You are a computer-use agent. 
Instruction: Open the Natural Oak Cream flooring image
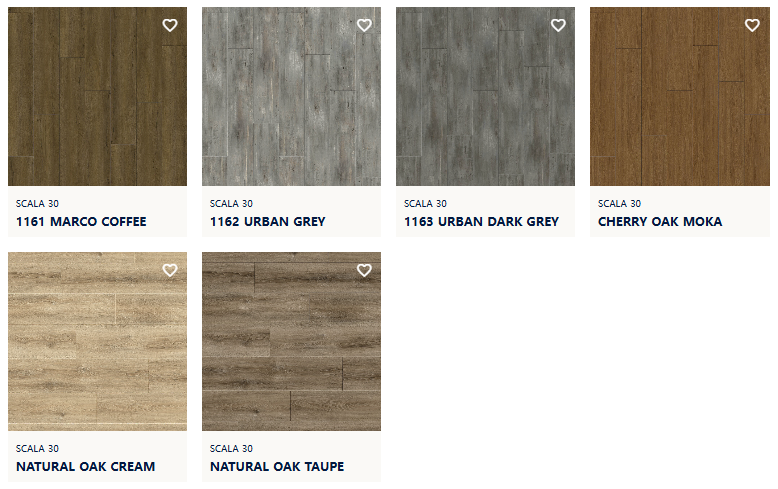pyautogui.click(x=97, y=341)
